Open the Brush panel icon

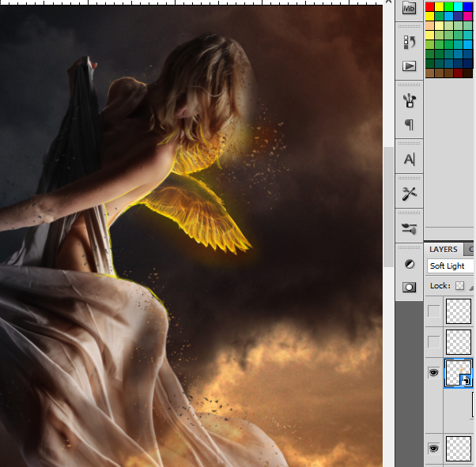pos(409,100)
